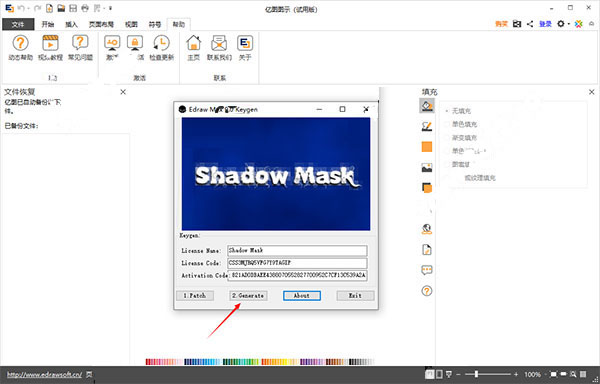Click the blue Login (登录) link
This screenshot has width=600, height=384.
point(545,24)
